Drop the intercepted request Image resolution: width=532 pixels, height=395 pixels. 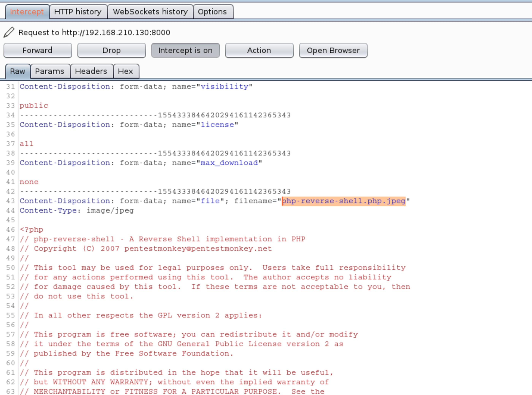111,51
